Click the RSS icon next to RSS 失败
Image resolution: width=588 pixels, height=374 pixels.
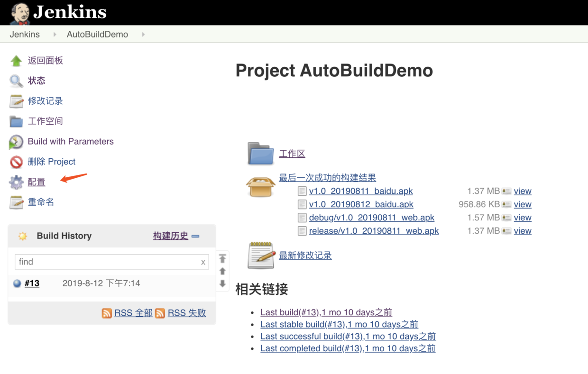point(160,313)
